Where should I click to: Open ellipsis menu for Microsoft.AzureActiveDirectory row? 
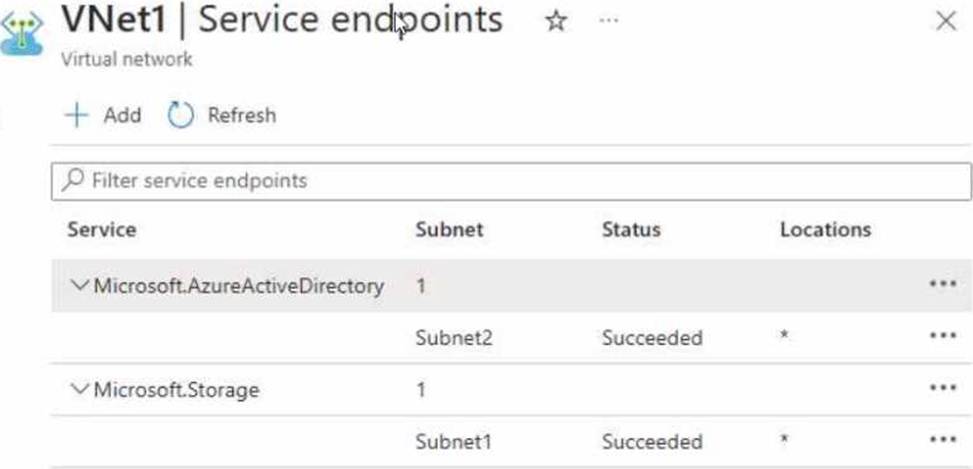942,285
